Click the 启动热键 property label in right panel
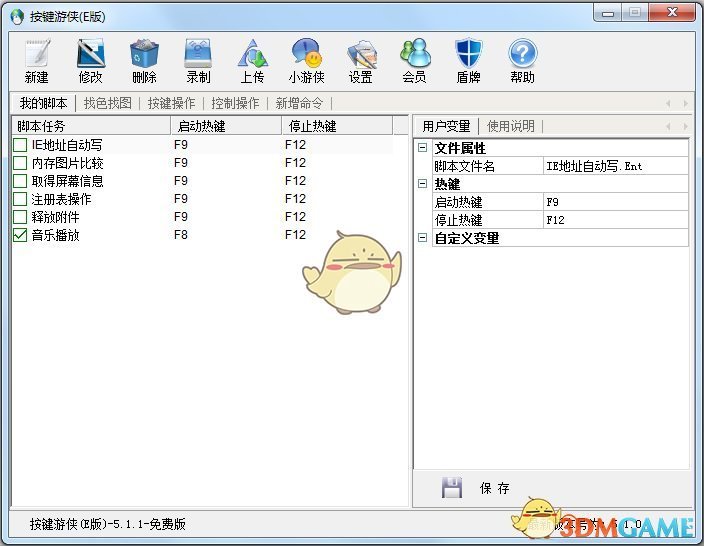This screenshot has width=704, height=546. coord(458,202)
